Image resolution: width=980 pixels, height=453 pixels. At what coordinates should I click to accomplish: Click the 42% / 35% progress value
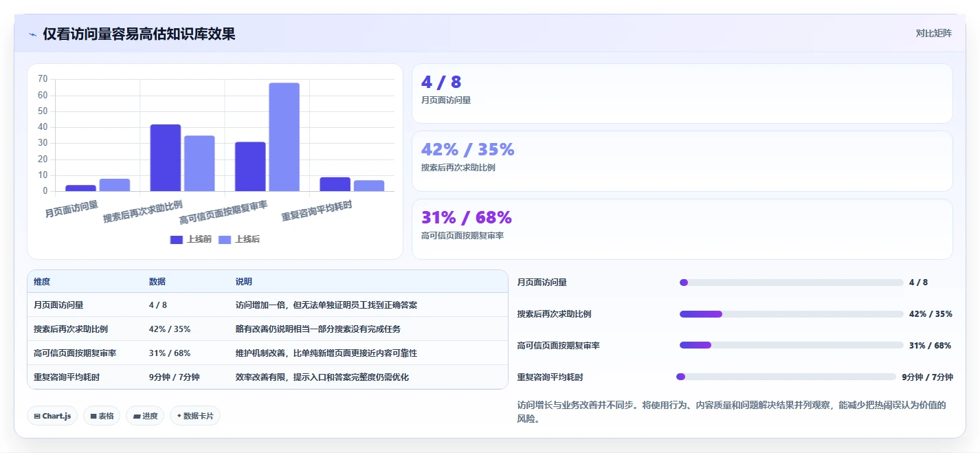pos(931,314)
